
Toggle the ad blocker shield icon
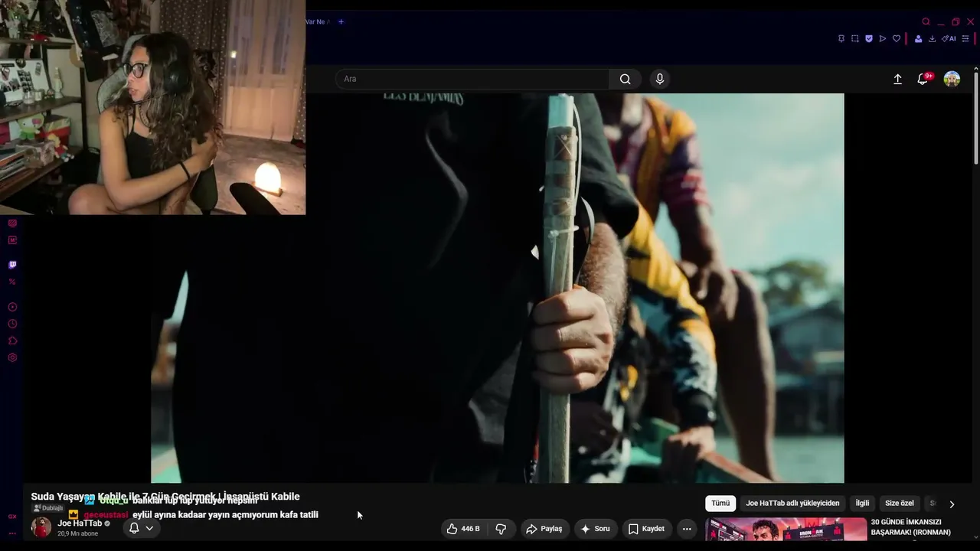click(869, 38)
